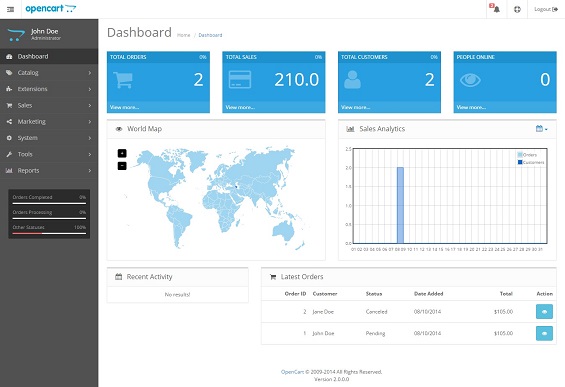Open the Sales menu item

tap(49, 106)
